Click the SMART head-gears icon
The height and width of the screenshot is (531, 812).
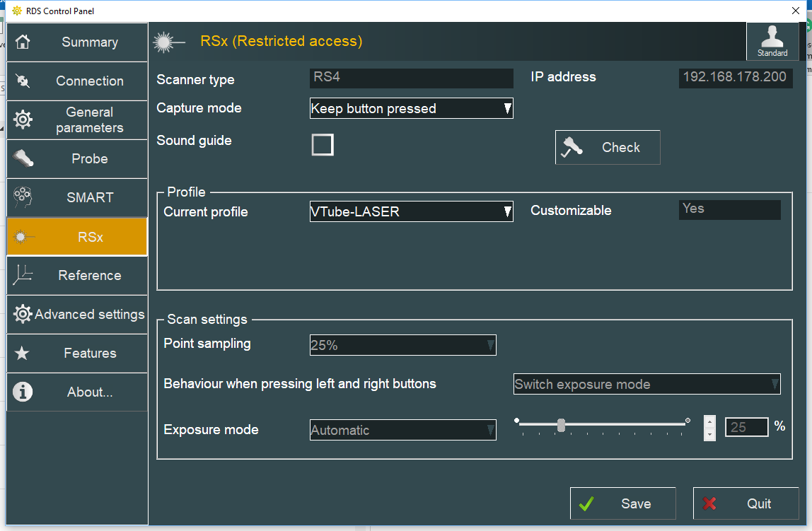[x=23, y=197]
